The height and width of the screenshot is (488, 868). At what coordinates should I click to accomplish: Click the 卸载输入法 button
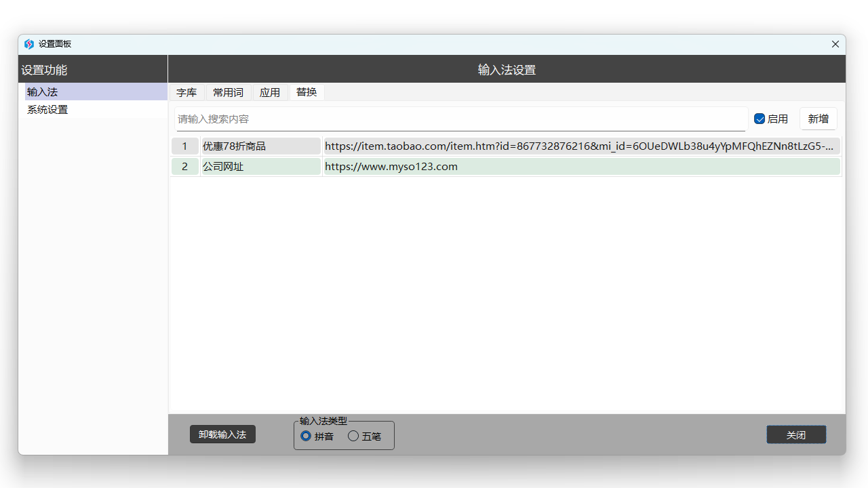[222, 434]
